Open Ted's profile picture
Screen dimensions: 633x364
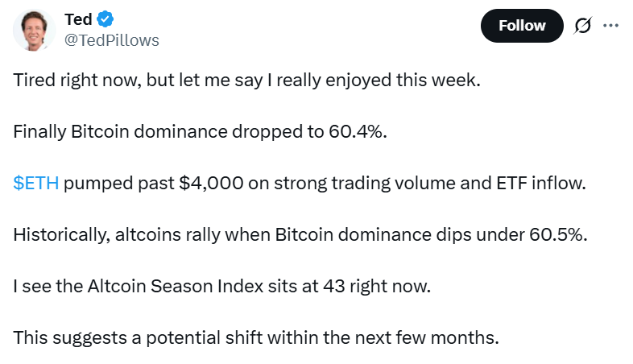coord(33,30)
